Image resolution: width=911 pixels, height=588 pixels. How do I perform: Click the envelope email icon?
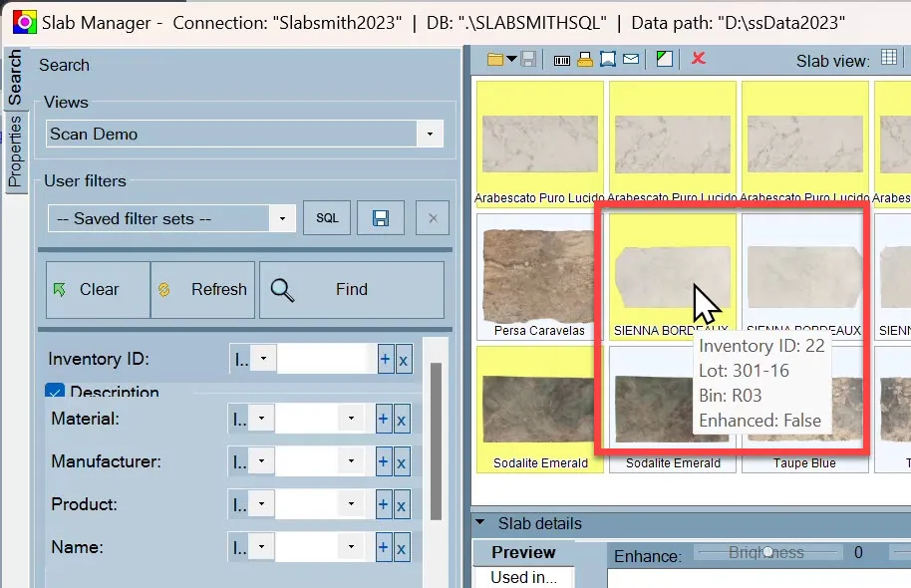pyautogui.click(x=631, y=59)
